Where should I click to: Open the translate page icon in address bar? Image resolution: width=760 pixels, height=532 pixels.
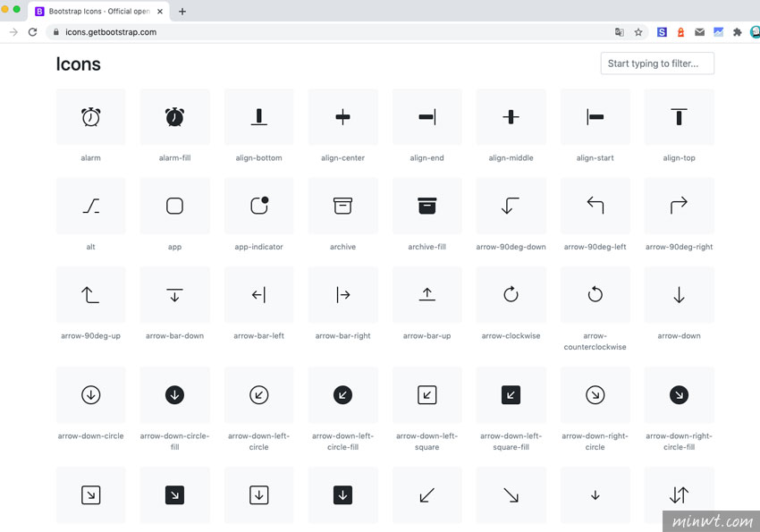[619, 32]
